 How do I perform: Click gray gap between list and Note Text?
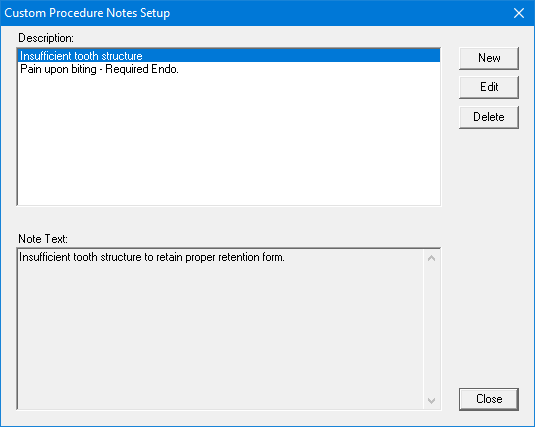pos(229,219)
